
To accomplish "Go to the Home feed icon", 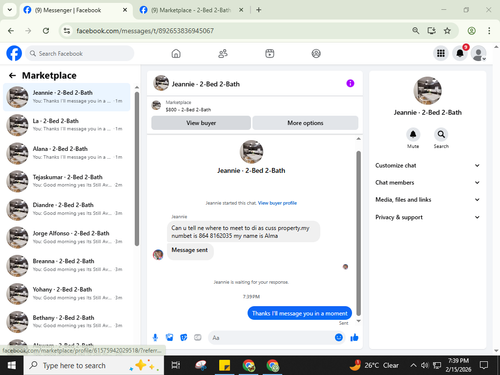I will [x=176, y=53].
